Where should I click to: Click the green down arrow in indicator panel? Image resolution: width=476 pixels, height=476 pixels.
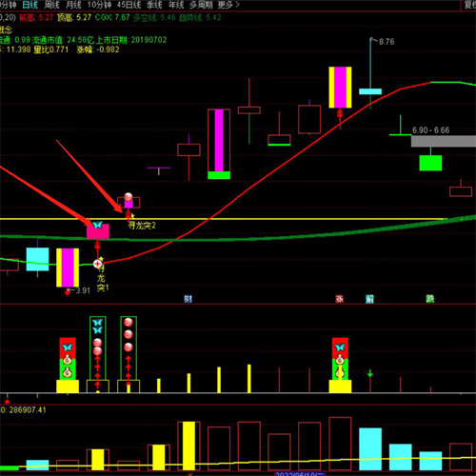pyautogui.click(x=370, y=373)
